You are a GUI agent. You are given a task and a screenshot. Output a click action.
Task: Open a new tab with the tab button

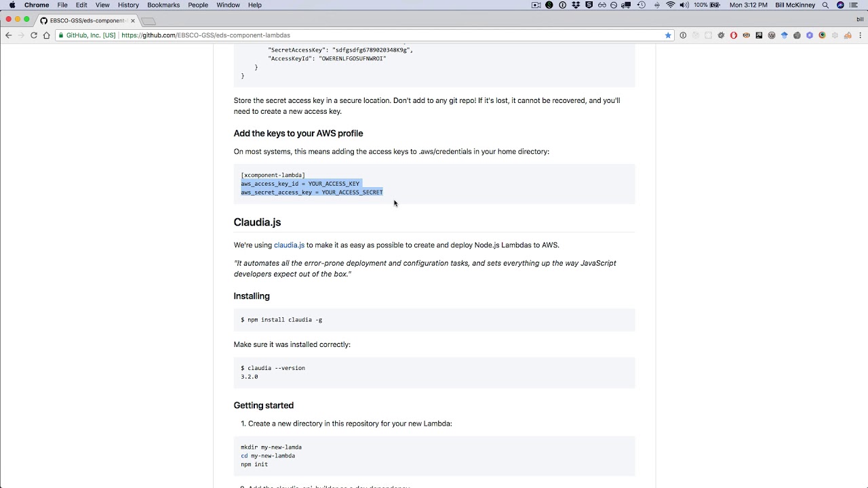tap(149, 21)
